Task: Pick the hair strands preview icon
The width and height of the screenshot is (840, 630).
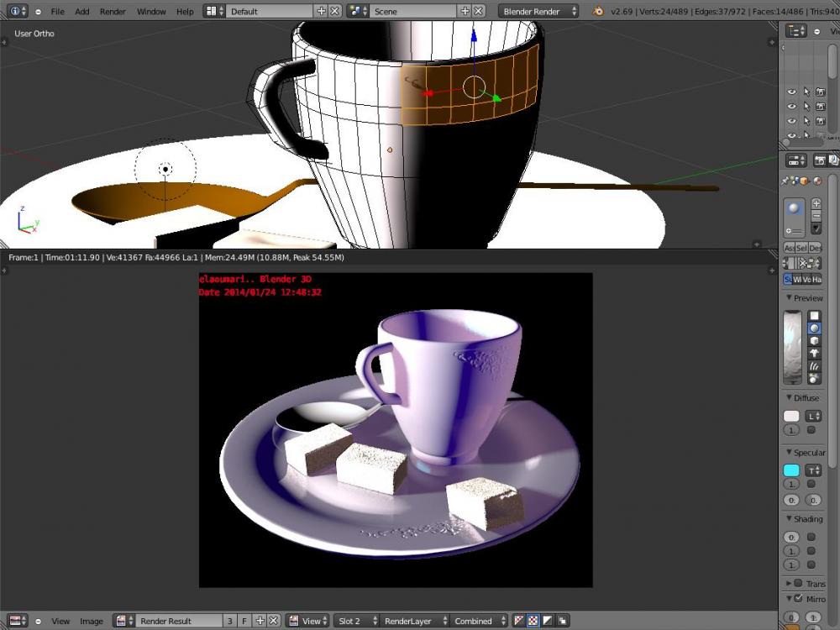Action: click(814, 366)
